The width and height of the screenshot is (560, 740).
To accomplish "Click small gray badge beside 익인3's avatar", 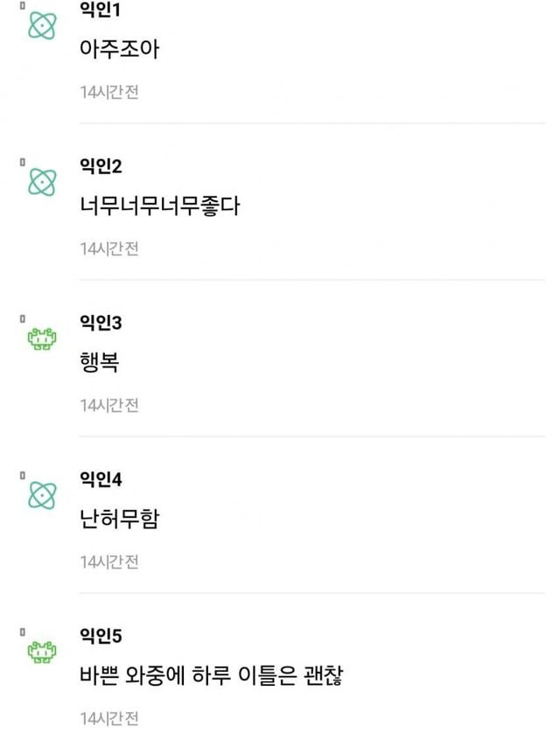I will click(x=24, y=319).
